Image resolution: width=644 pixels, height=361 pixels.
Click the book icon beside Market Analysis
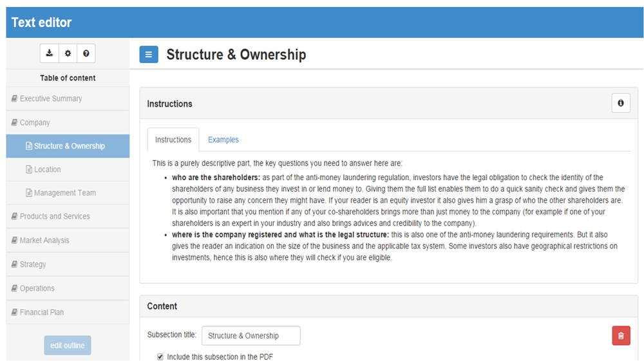pos(14,240)
